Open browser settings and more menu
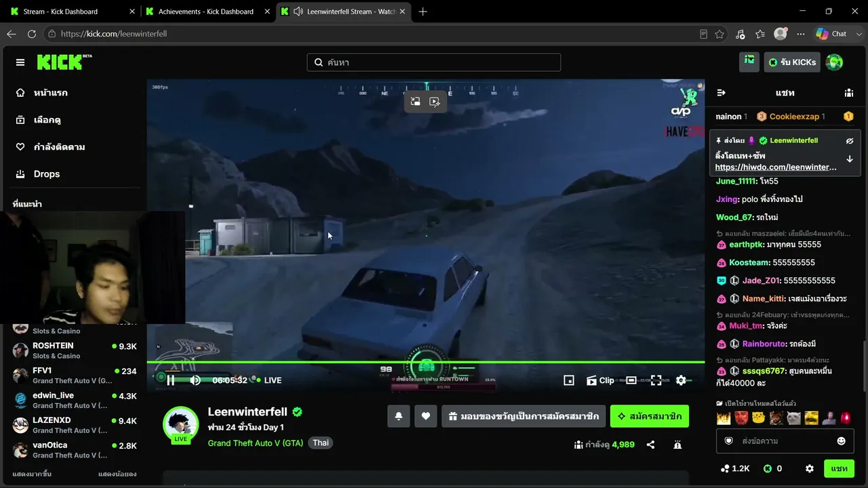Screen dimensions: 868x488 click(801, 34)
